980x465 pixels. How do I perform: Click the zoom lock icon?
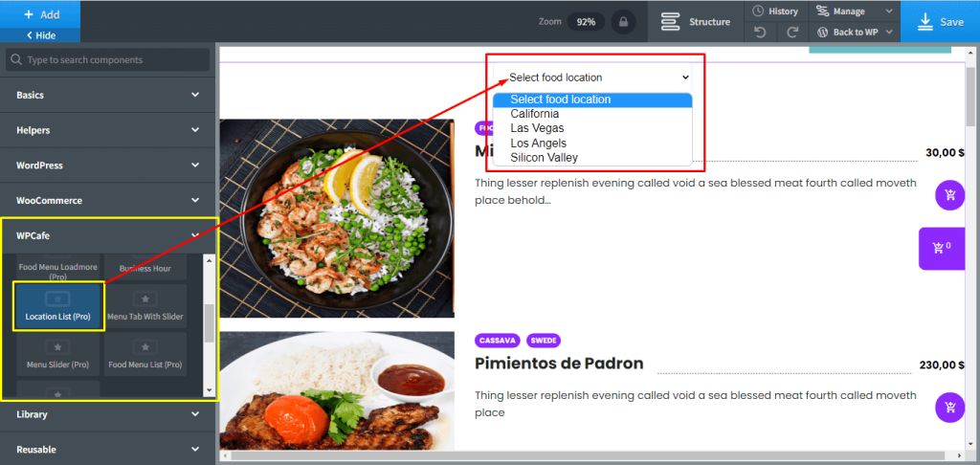click(623, 22)
